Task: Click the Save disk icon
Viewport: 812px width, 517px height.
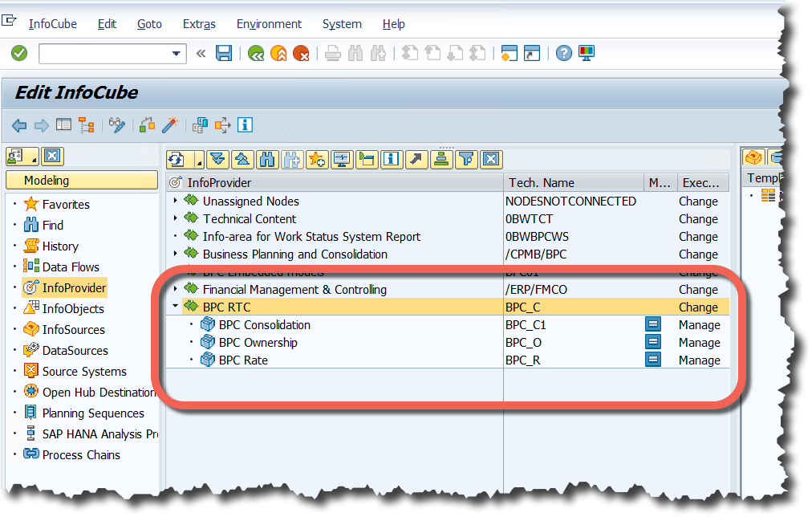Action: [x=224, y=53]
